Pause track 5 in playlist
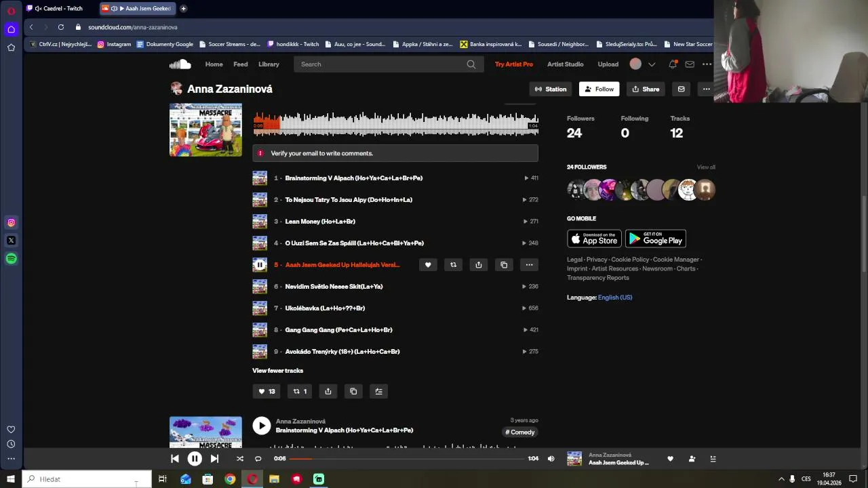The width and height of the screenshot is (868, 488). click(260, 265)
